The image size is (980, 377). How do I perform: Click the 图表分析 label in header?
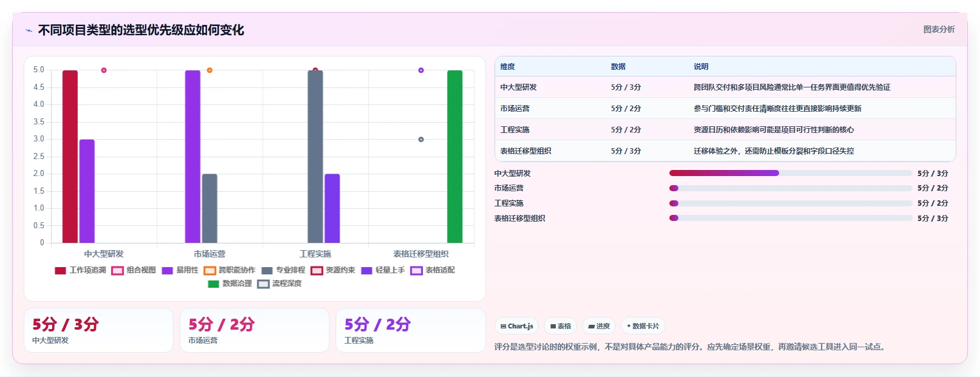[939, 29]
